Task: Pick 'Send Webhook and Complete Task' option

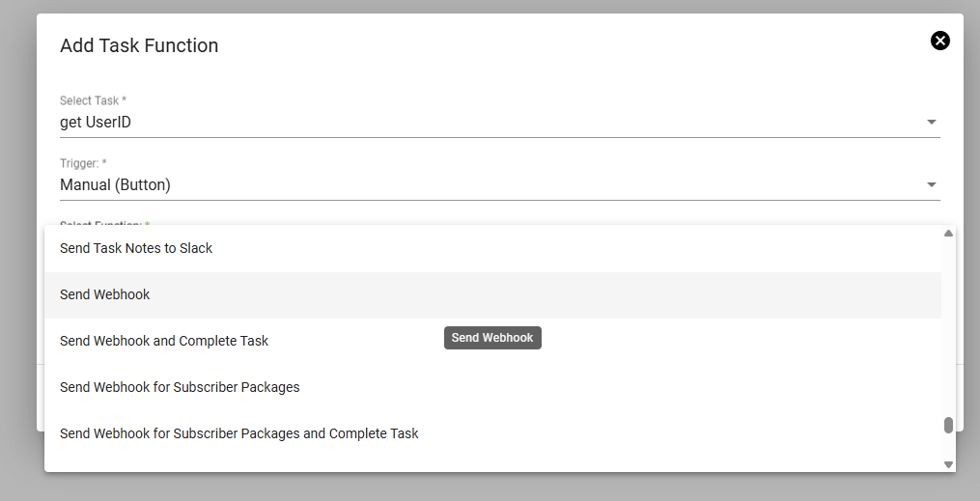Action: (x=492, y=341)
